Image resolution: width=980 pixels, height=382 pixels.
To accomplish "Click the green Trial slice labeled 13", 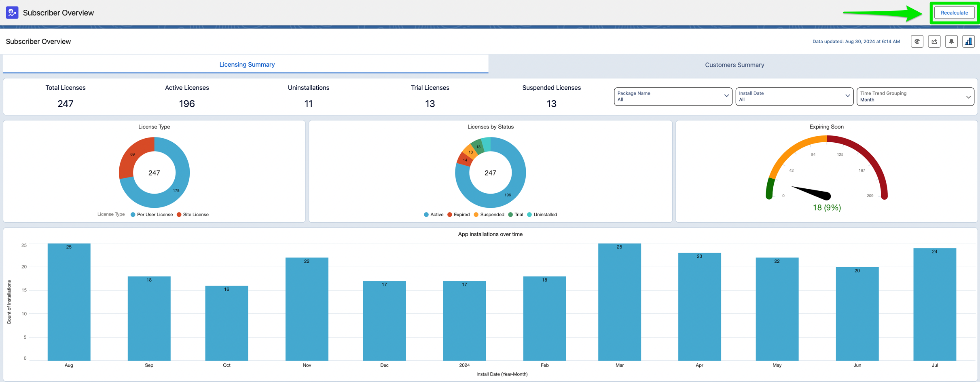I will 478,146.
